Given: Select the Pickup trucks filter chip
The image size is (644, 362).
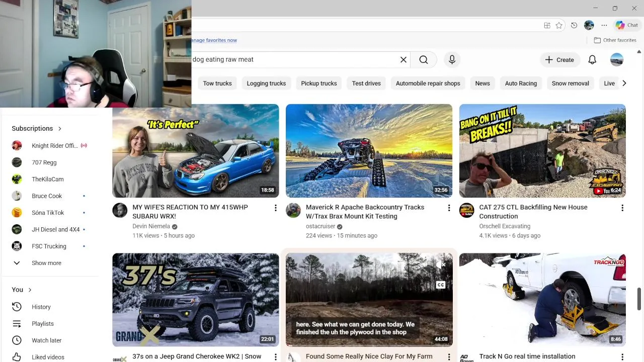Looking at the screenshot, I should [x=319, y=83].
